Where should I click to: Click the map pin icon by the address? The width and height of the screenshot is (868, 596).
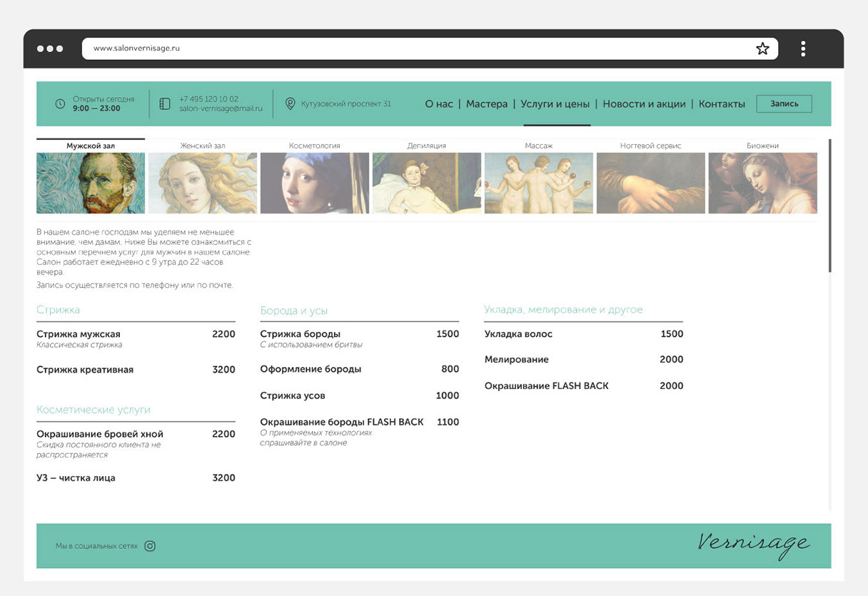(290, 104)
